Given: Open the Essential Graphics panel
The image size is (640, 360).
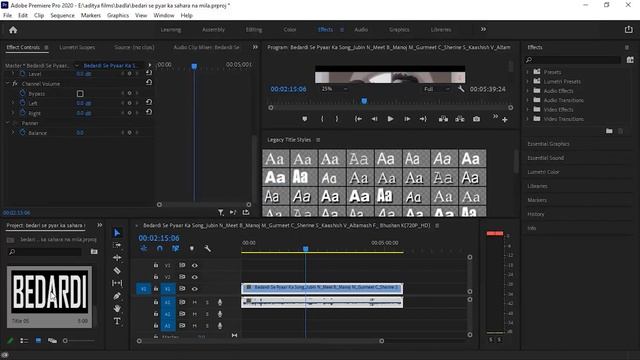Looking at the screenshot, I should click(x=548, y=144).
